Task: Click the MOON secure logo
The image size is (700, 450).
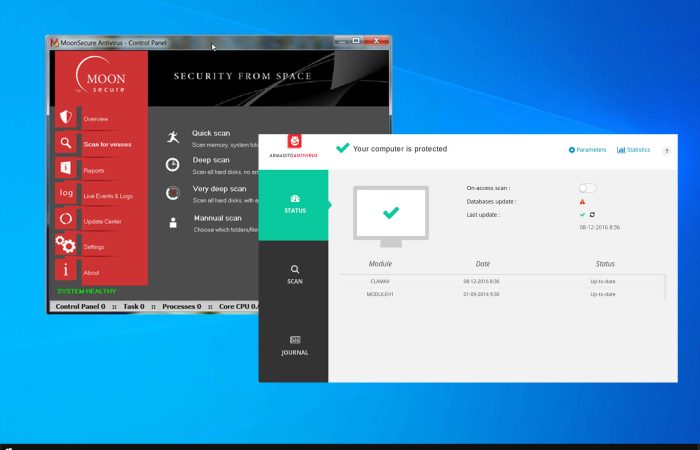Action: tap(101, 75)
